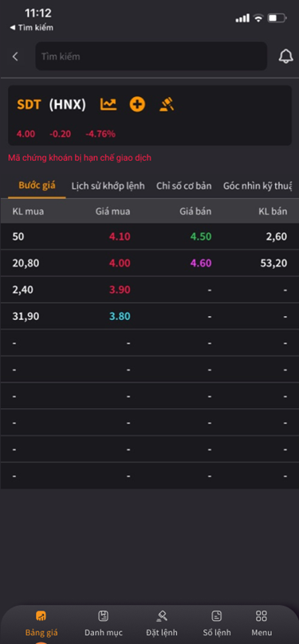Tap the back arrow beside the search box
Screen dimensions: 299x644
point(15,57)
